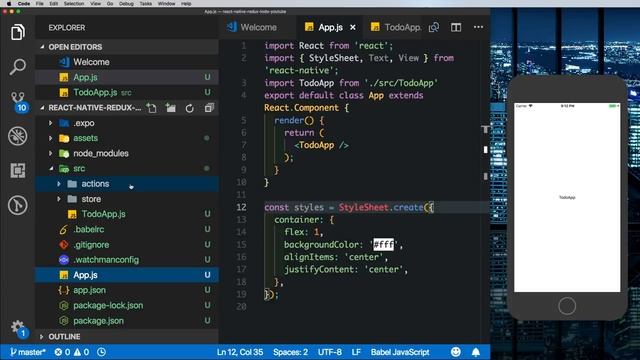The width and height of the screenshot is (640, 360).
Task: Click line number 12 in the gutter
Action: [x=241, y=207]
